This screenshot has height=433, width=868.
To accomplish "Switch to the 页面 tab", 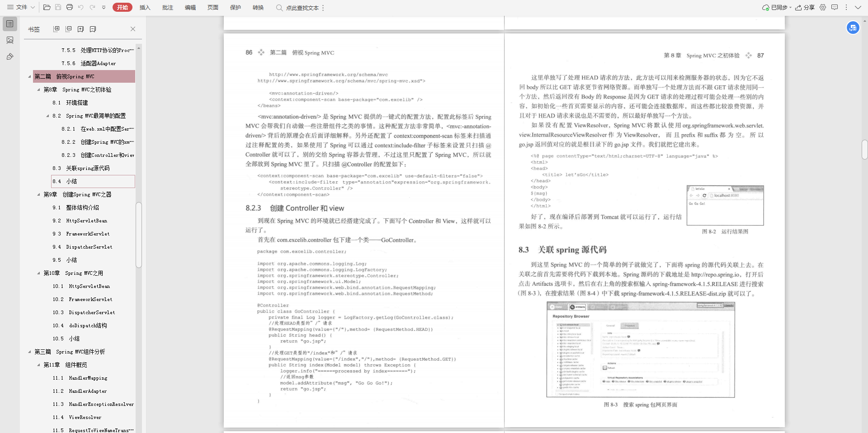I will (x=212, y=8).
